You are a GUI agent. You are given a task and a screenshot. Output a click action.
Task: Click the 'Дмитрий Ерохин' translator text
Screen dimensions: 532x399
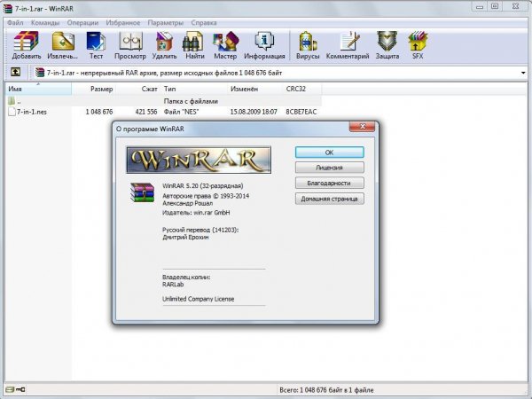(x=185, y=237)
